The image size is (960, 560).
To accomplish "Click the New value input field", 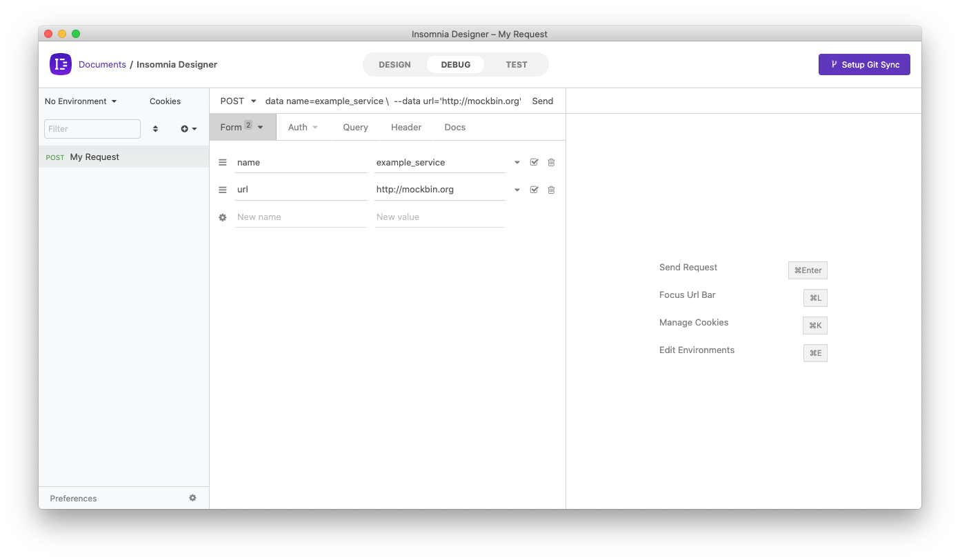I will (440, 217).
